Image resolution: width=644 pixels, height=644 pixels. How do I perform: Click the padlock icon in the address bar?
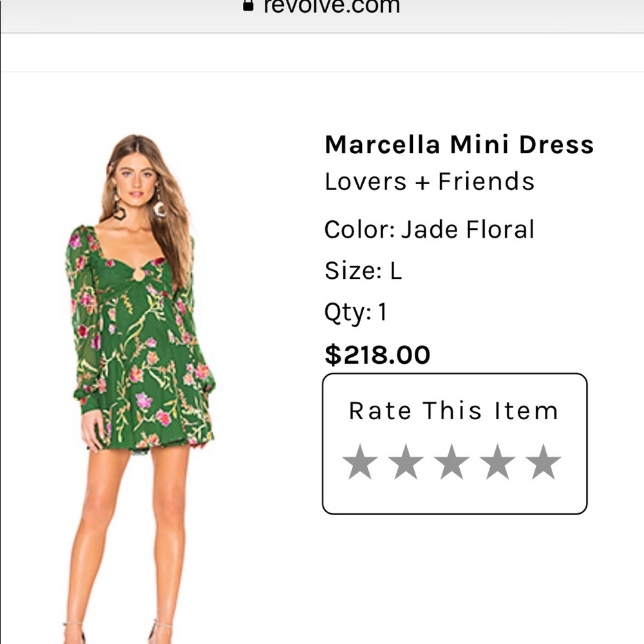coord(249,6)
